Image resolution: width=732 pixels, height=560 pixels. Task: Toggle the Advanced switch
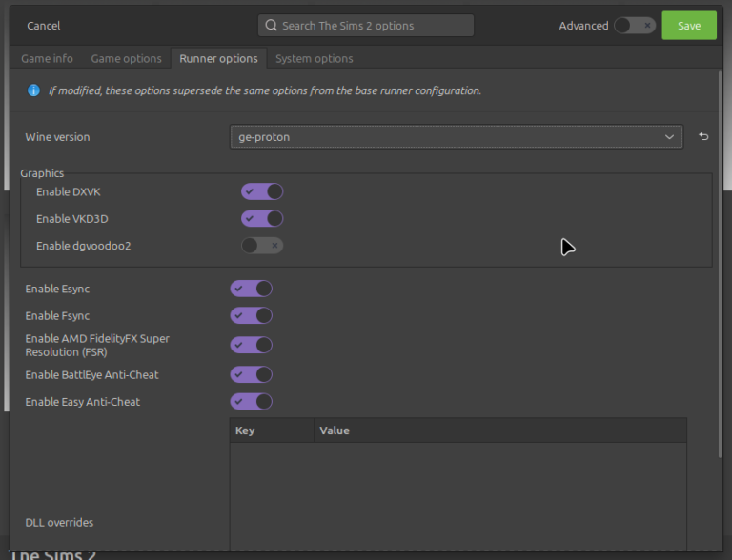tap(634, 26)
